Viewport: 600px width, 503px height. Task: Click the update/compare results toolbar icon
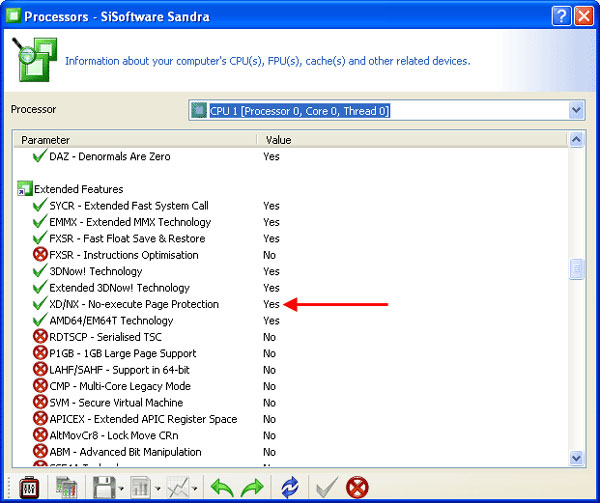tap(67, 487)
